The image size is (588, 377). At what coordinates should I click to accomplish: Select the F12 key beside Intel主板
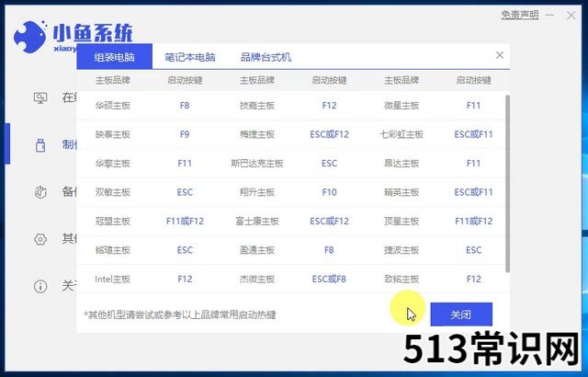[x=185, y=280]
